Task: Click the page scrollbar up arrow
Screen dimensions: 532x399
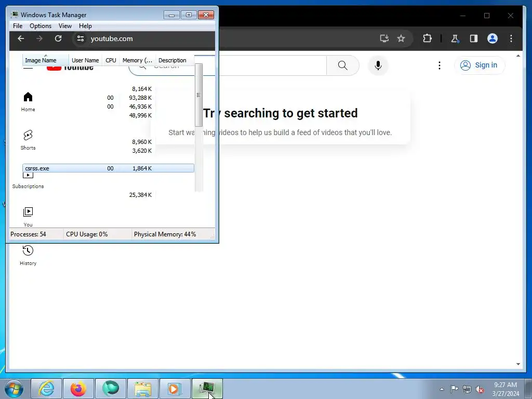Action: tap(518, 56)
